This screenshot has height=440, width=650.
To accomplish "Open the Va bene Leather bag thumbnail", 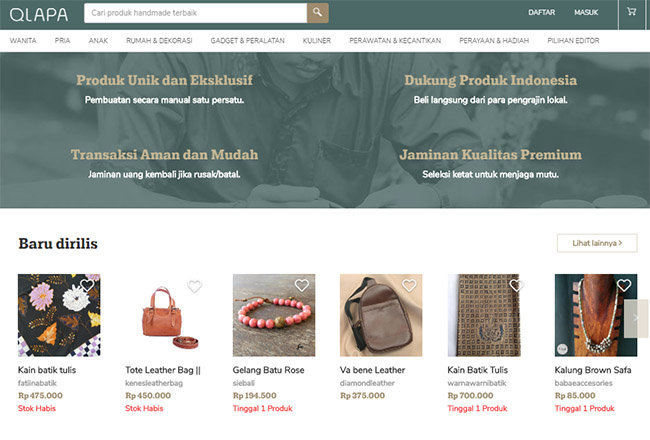I will (x=381, y=315).
